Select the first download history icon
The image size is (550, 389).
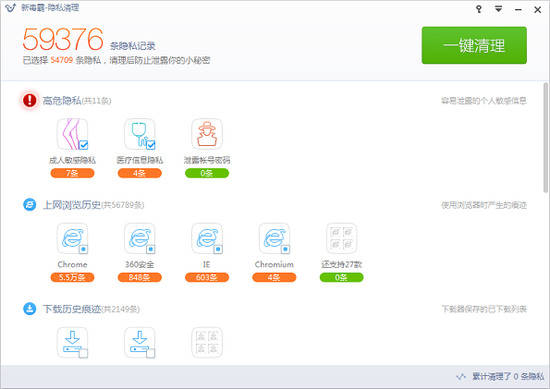[72, 343]
